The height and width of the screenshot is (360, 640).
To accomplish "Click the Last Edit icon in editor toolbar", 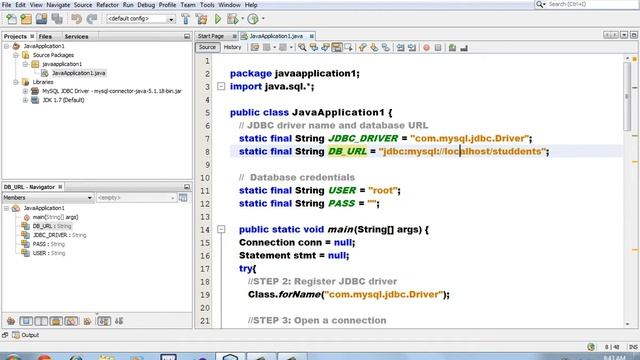I will pyautogui.click(x=255, y=48).
